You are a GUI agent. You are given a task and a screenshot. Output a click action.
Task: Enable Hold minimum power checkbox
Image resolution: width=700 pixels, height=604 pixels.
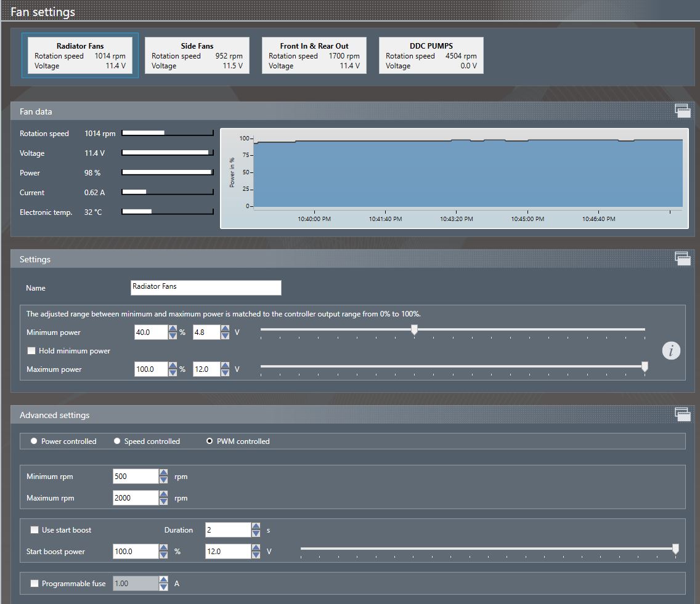[x=31, y=351]
